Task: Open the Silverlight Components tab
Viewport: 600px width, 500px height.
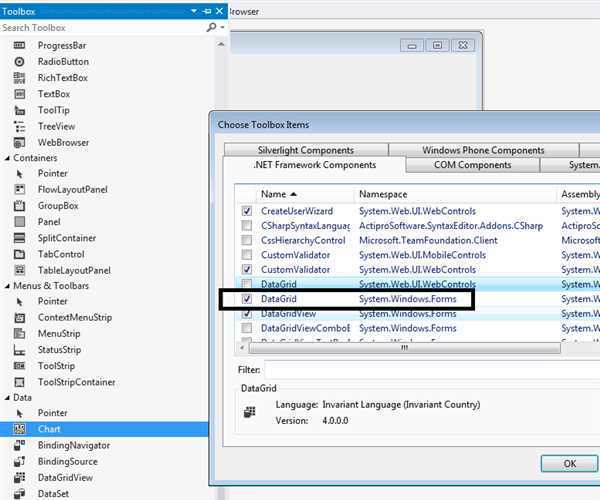Action: [306, 150]
